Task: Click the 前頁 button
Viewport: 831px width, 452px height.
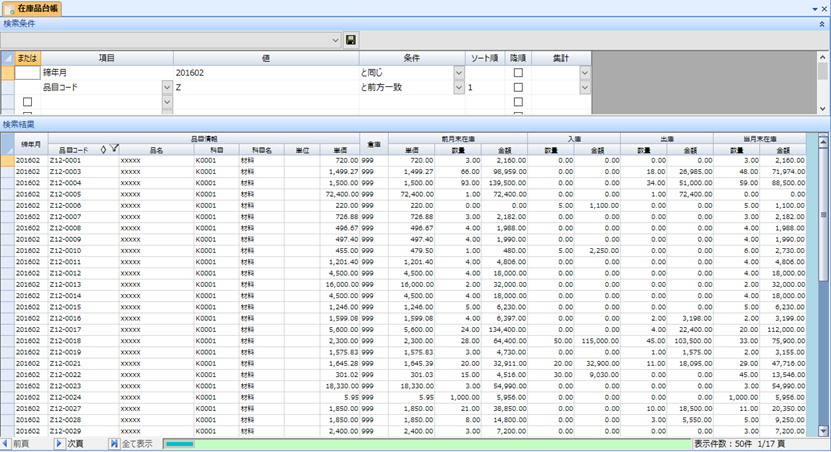Action: [x=15, y=444]
